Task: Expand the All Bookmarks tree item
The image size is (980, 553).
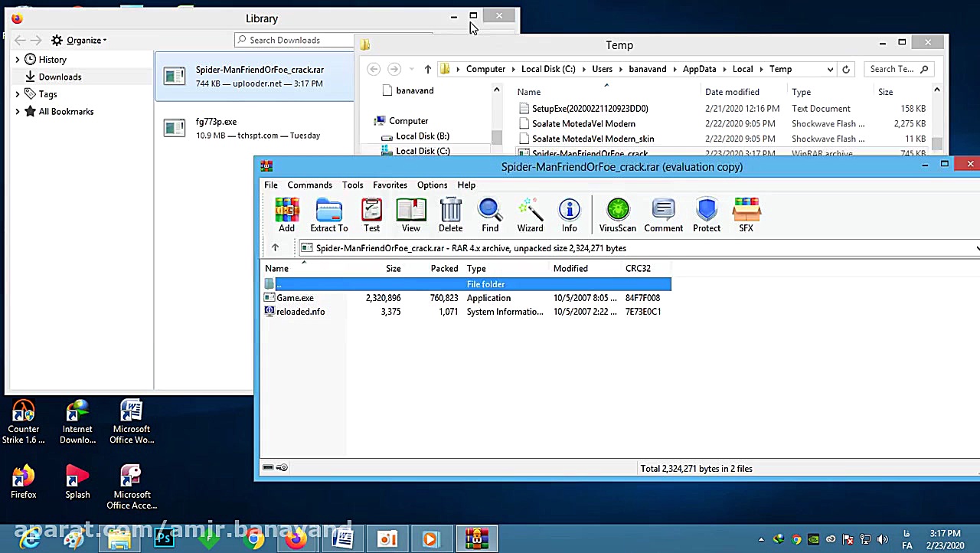Action: (18, 112)
